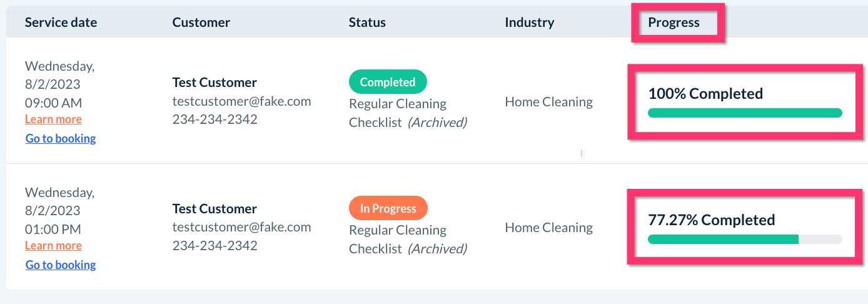Click the customer email in the Completed booking row
Image resolution: width=868 pixels, height=304 pixels.
coord(241,101)
